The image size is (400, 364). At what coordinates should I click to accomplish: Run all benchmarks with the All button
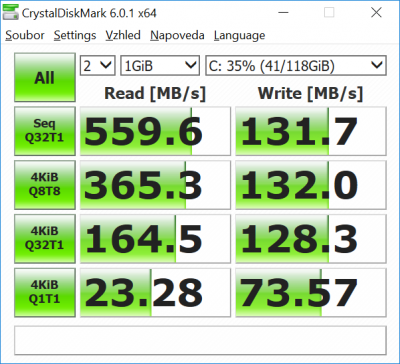[45, 77]
